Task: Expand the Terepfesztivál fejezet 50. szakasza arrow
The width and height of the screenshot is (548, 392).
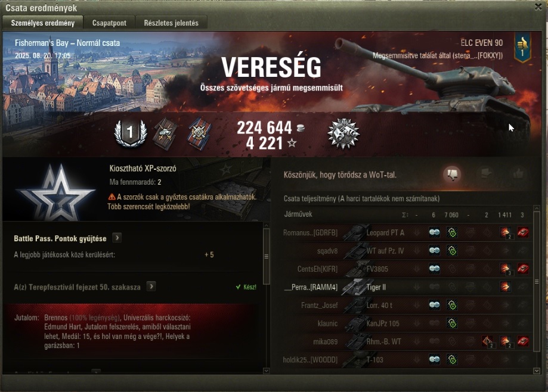Action: tap(151, 287)
